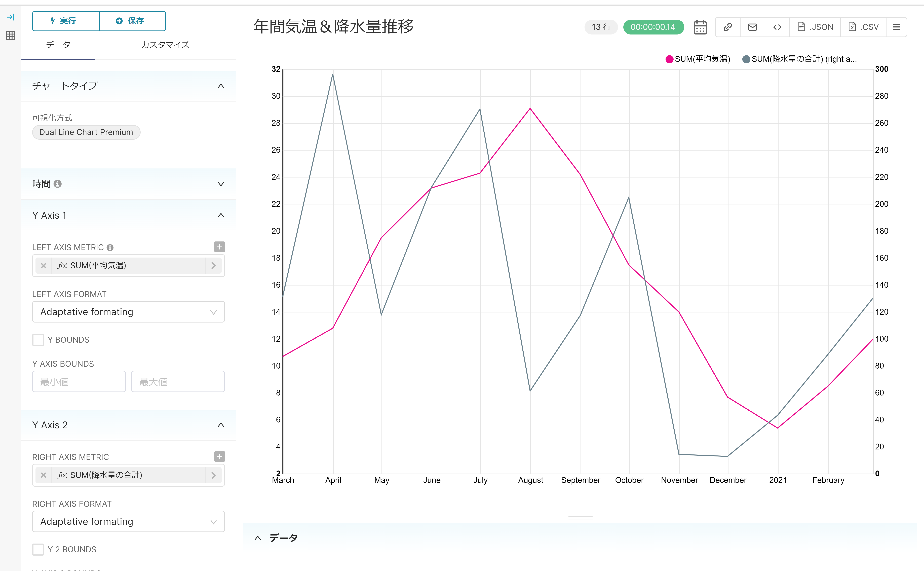Click the Y AXIS BOUNDS label
924x571 pixels.
tap(63, 364)
